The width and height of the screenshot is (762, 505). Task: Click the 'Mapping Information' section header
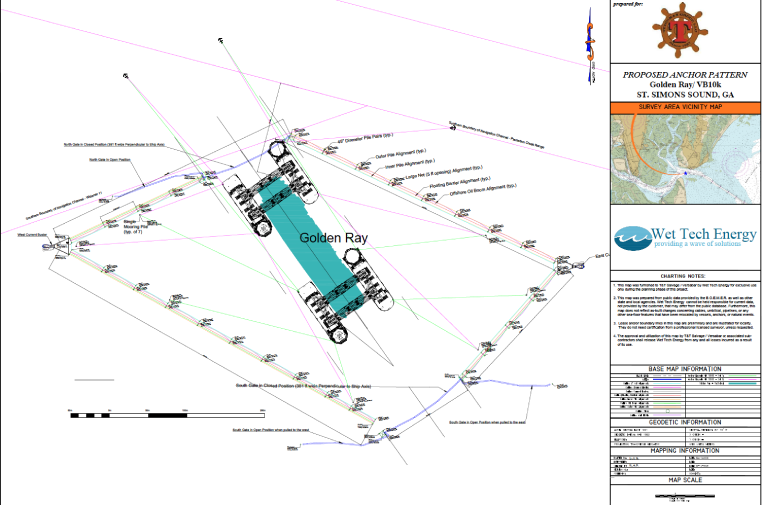tap(683, 451)
